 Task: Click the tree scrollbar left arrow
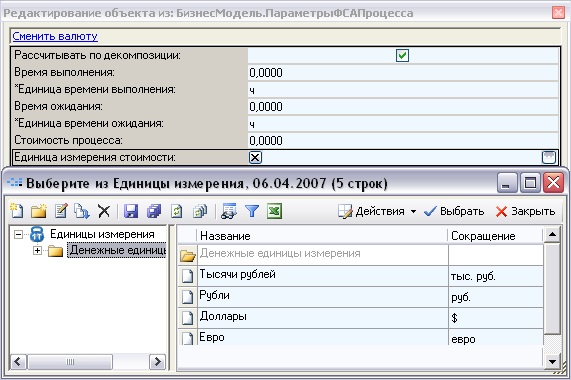coord(18,361)
